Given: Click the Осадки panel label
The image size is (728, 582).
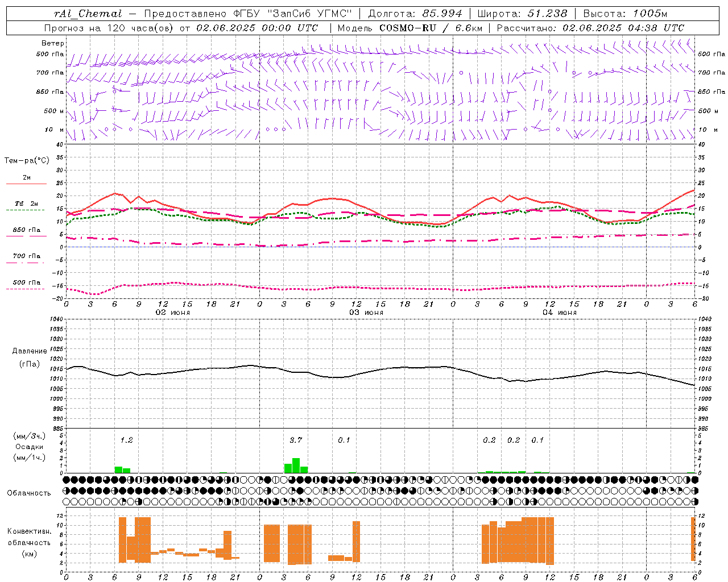Looking at the screenshot, I should 30,447.
